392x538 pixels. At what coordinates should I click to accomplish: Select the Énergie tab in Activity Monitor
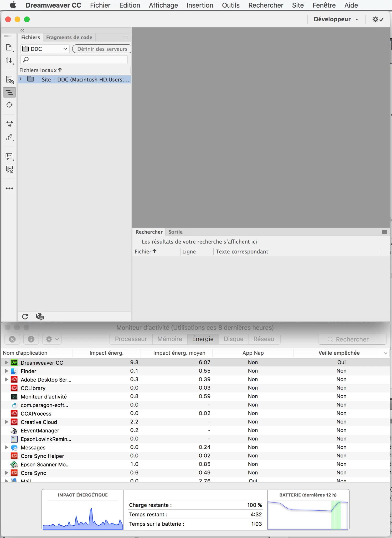pyautogui.click(x=203, y=339)
